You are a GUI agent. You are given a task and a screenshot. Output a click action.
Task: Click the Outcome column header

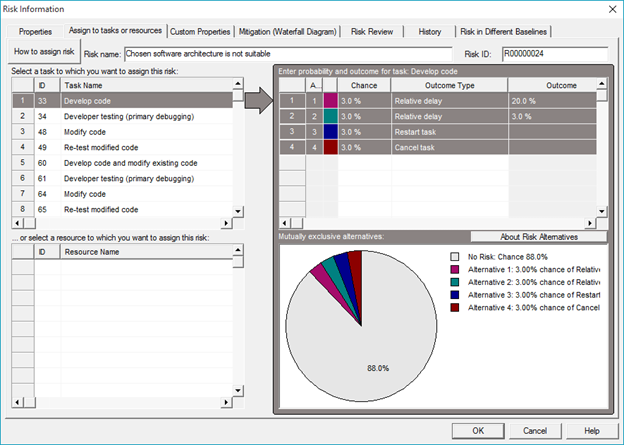(552, 85)
